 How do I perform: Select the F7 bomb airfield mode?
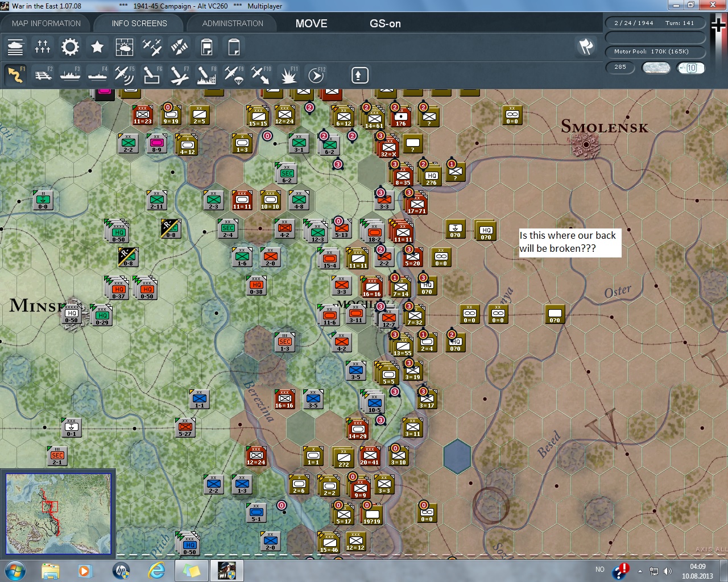pos(179,75)
